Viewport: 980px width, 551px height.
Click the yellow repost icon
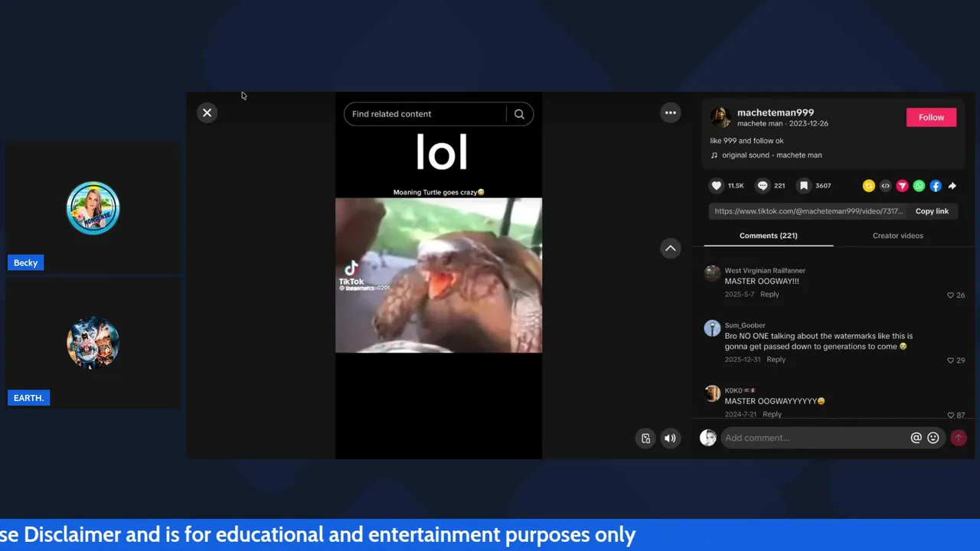(868, 185)
